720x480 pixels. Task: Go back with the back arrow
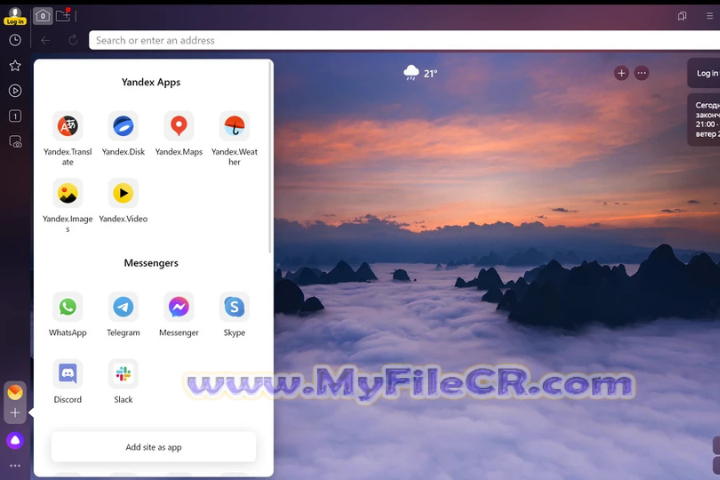pos(45,40)
